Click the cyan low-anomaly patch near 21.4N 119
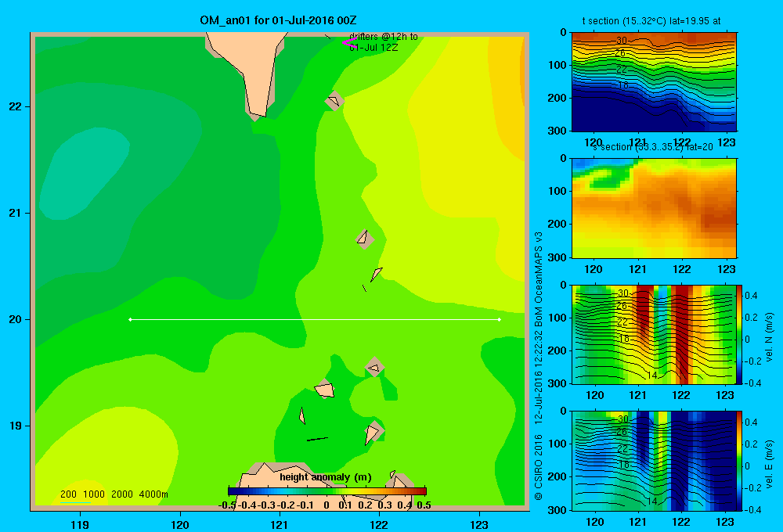This screenshot has height=532, width=783. tap(84, 174)
